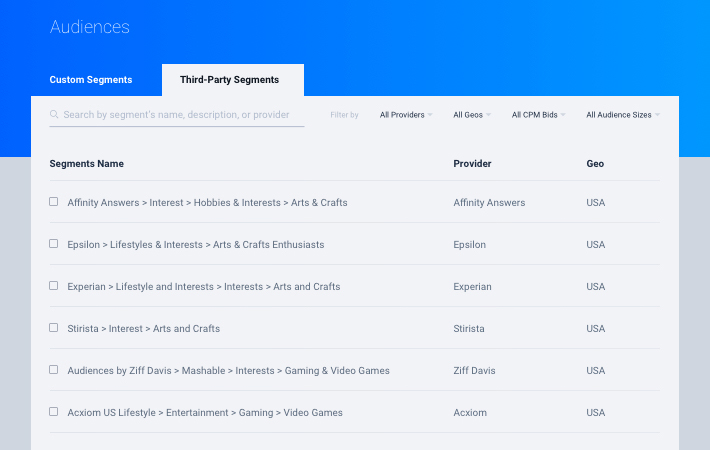
Task: Click the Segments Name column header
Action: (86, 163)
